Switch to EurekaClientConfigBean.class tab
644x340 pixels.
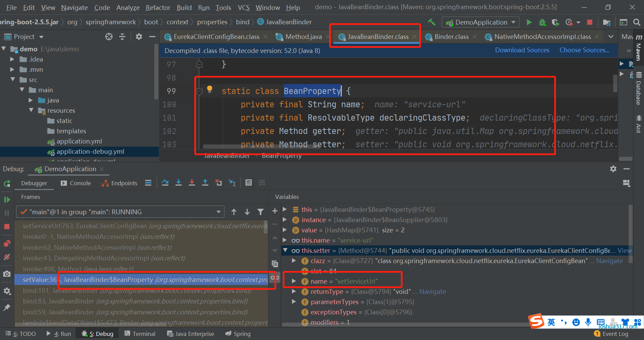(216, 37)
